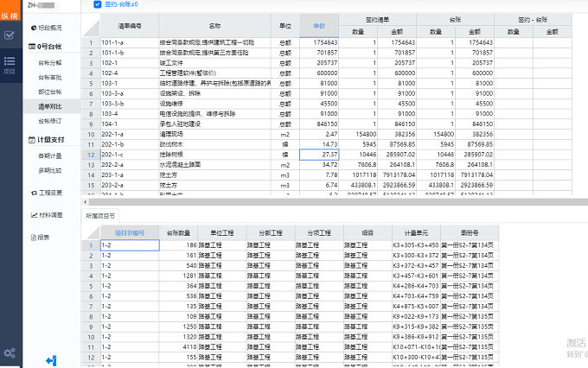
Task: Click the 项目节编号 column header
Action: (129, 232)
